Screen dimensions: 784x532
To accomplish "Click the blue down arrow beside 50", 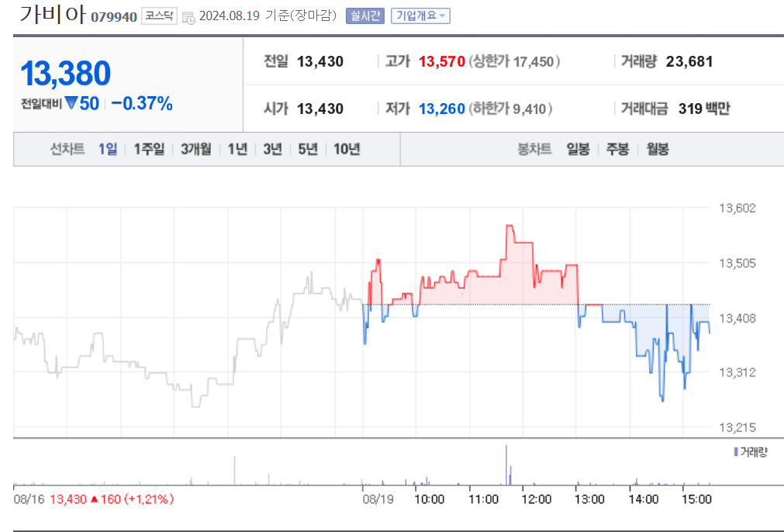I will [71, 103].
